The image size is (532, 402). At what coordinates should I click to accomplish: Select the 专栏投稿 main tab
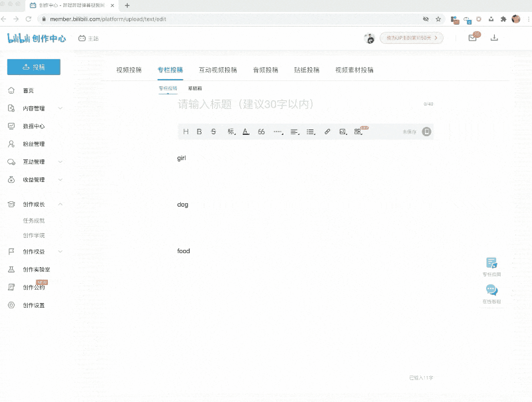170,70
